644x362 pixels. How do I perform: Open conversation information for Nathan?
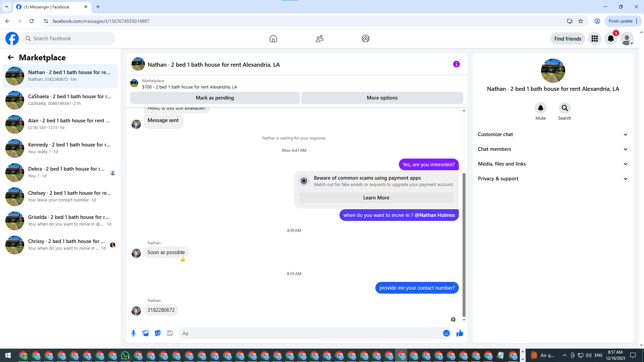pos(457,64)
